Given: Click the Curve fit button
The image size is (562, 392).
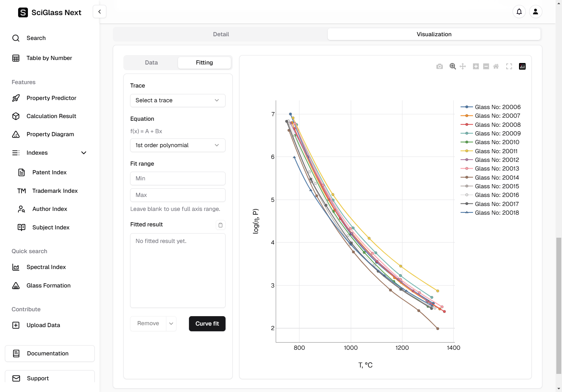Looking at the screenshot, I should click(x=207, y=324).
